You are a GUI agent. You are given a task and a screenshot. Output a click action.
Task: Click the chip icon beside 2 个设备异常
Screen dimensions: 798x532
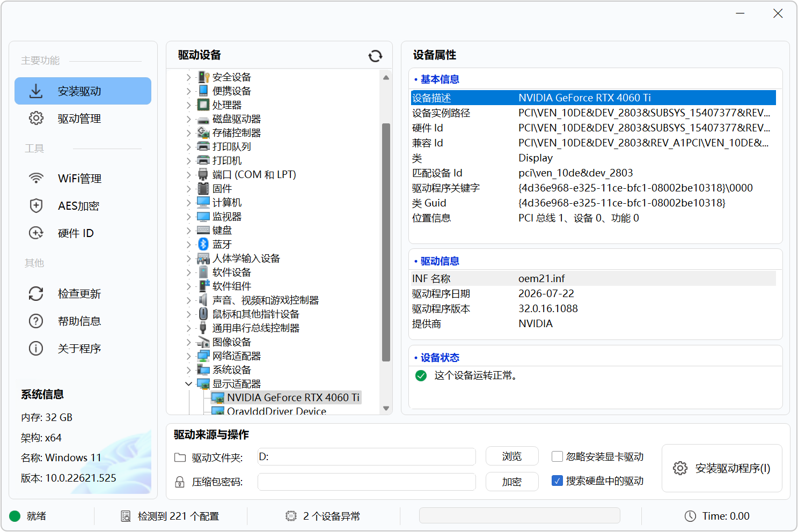[291, 516]
